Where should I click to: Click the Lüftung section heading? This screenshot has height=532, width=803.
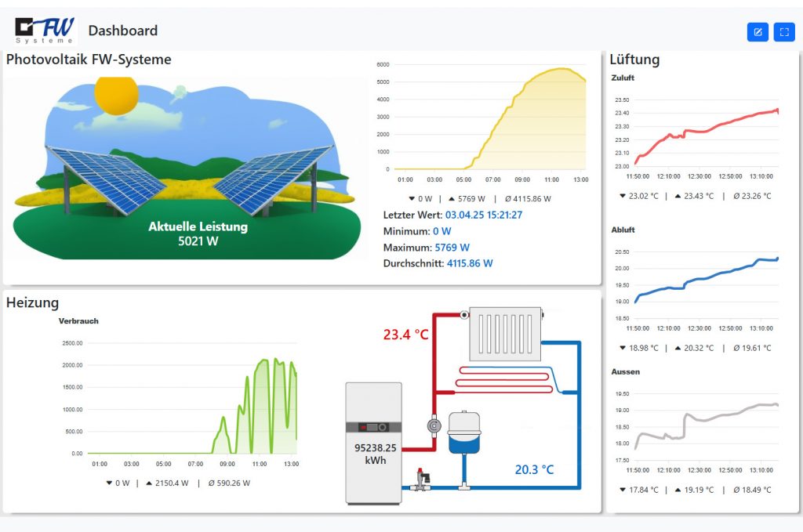click(x=634, y=60)
